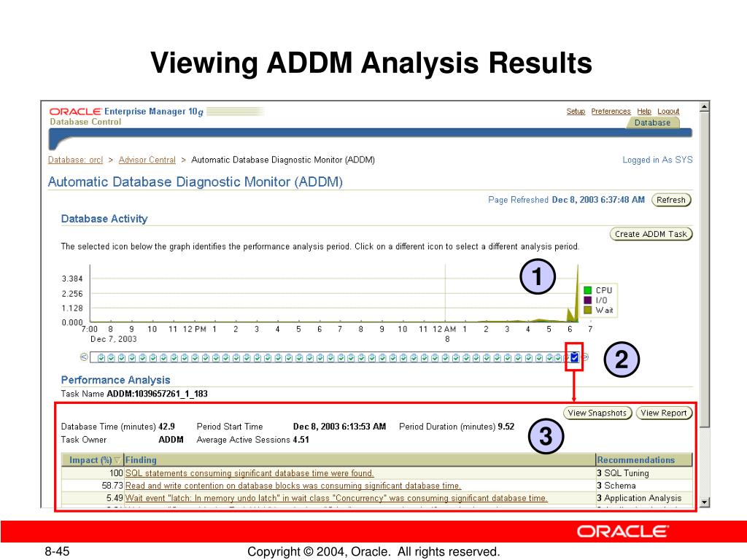Click the Wait olive legend swatch
Viewport: 747px width, 560px height.
pyautogui.click(x=588, y=310)
